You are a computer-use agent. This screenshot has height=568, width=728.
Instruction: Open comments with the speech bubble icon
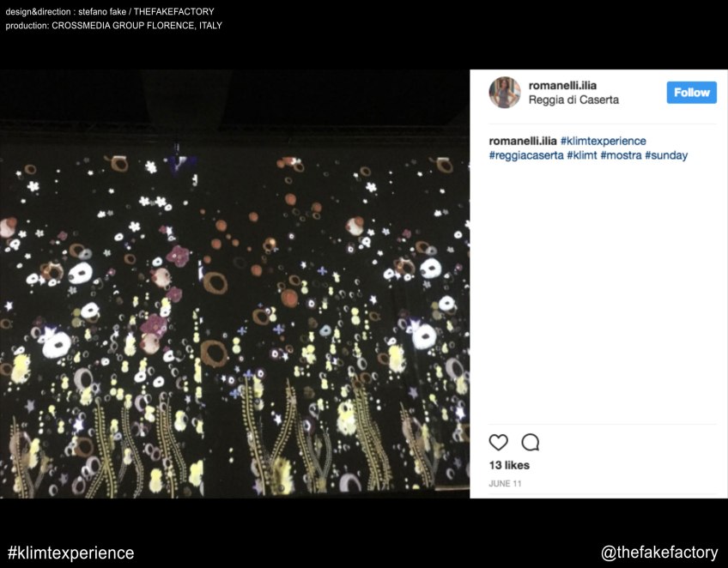(531, 443)
